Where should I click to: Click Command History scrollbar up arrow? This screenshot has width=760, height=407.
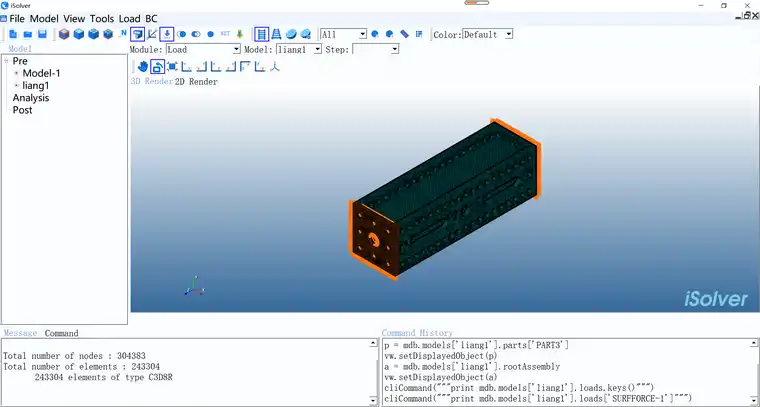[x=754, y=343]
